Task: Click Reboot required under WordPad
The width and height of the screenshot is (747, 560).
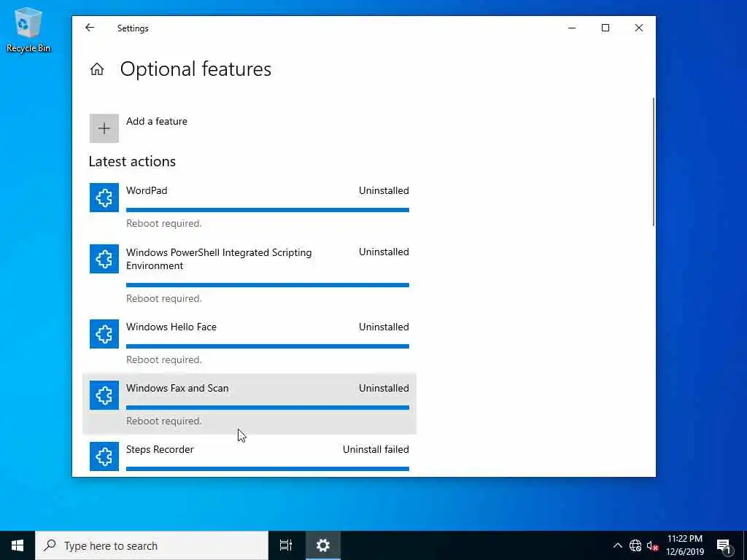Action: [164, 223]
